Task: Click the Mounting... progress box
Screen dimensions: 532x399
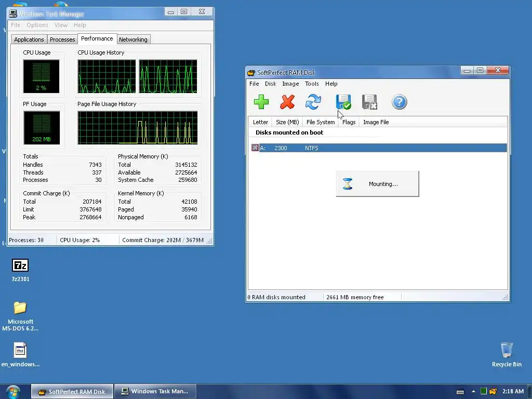Action: click(377, 184)
